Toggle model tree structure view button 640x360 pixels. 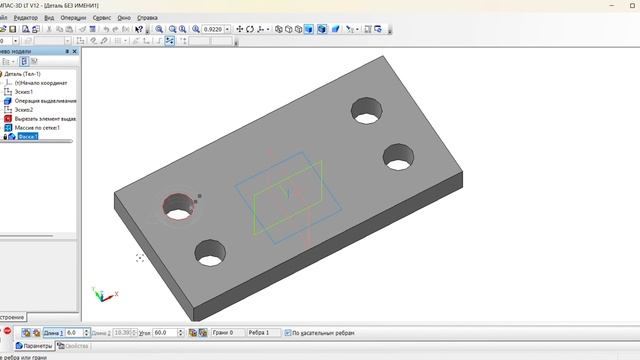(x=24, y=61)
